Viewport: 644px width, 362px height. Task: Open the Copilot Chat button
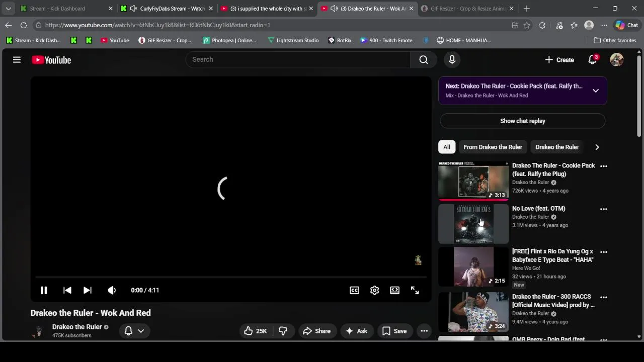(x=626, y=25)
